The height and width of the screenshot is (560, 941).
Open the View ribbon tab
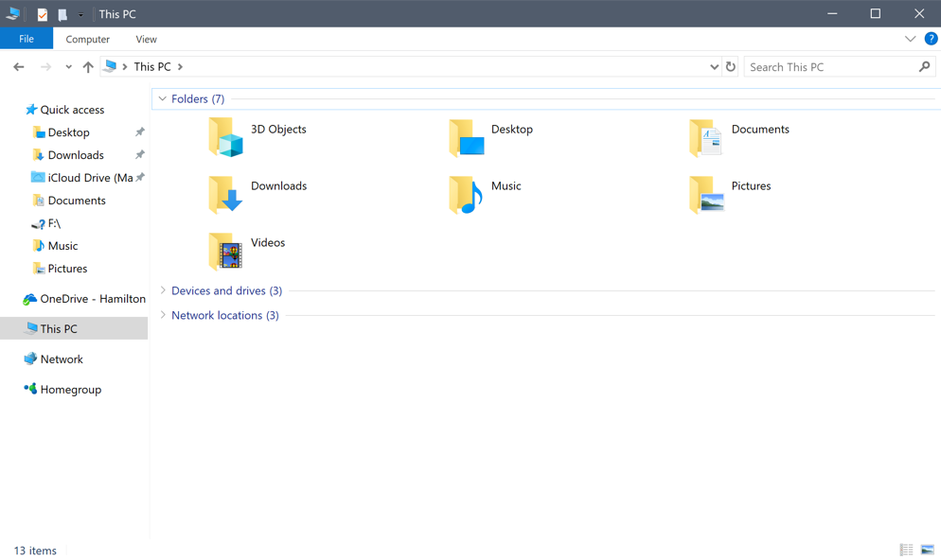[x=146, y=39]
